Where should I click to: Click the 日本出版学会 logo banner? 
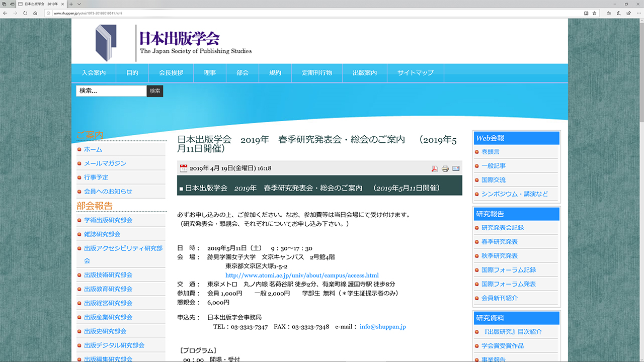[174, 42]
